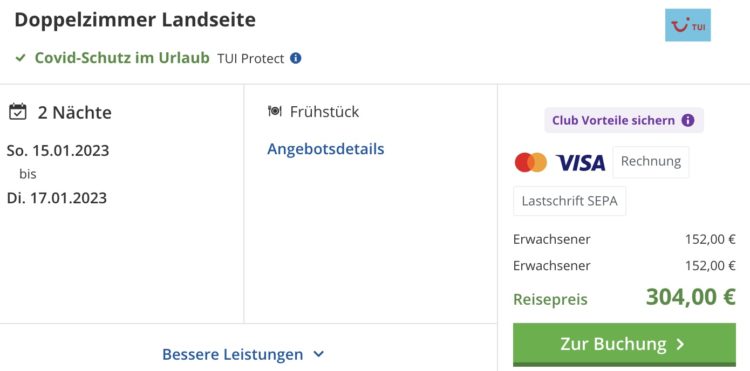
Task: Click the arrow on Zur Buchung
Action: click(680, 344)
